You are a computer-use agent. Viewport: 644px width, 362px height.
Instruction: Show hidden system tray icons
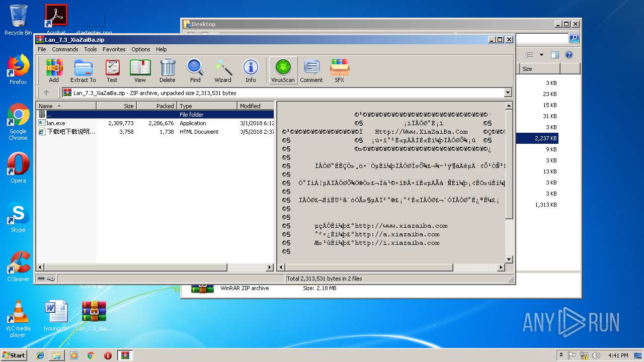click(x=561, y=355)
